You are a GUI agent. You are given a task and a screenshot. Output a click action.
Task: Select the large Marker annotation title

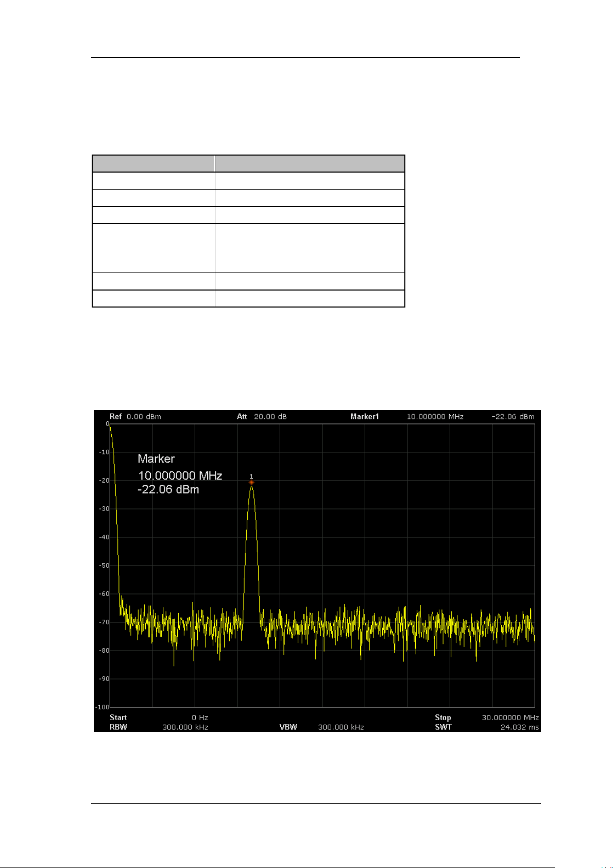click(156, 458)
